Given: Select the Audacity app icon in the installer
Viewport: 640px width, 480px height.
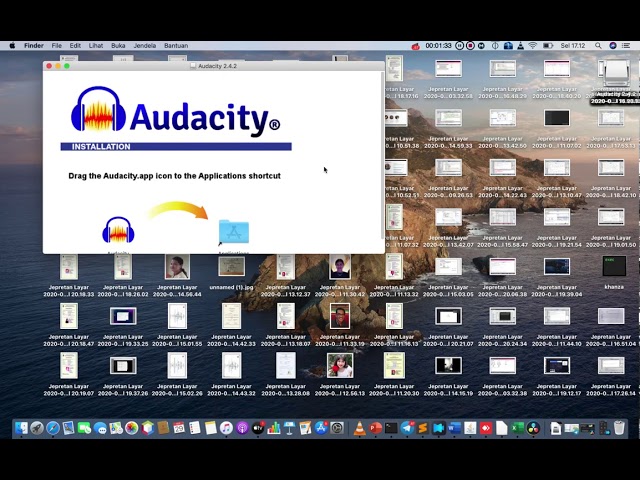Looking at the screenshot, I should [118, 230].
